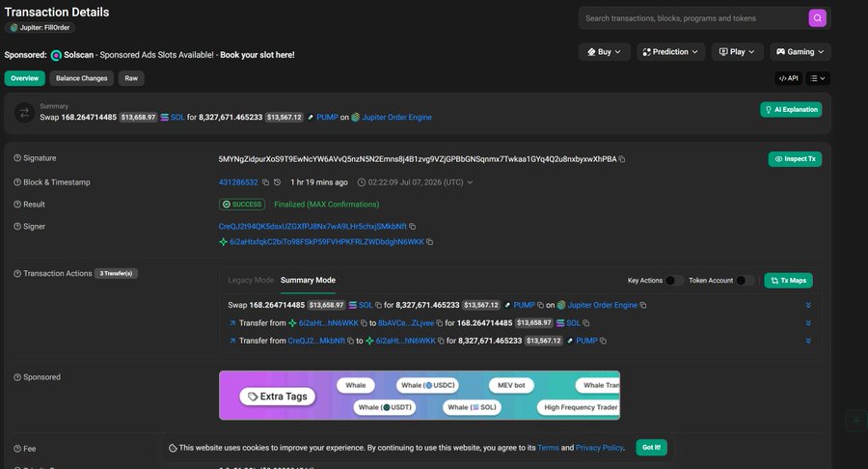Copy signer address 6i2aHtxfqkC2biTo98
Screen dimensions: 868x469
[429, 242]
